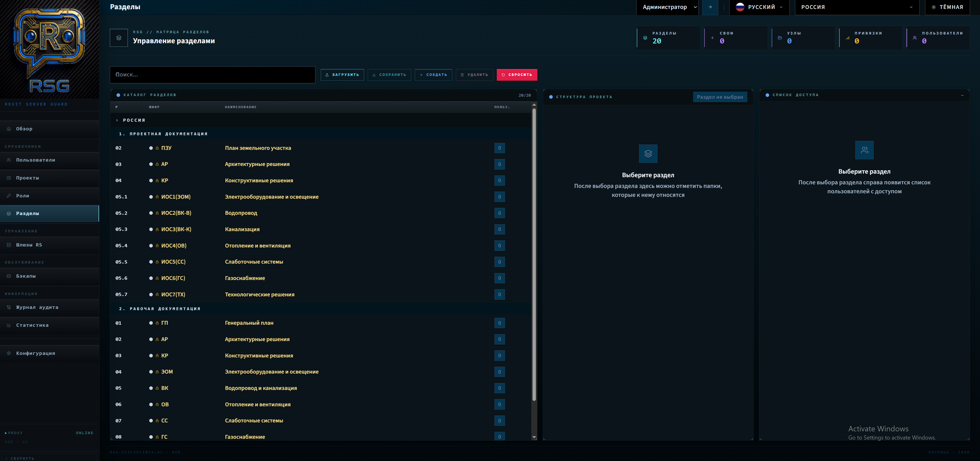Click the logout arrow next to Администратор
This screenshot has width=980, height=461.
(x=710, y=7)
